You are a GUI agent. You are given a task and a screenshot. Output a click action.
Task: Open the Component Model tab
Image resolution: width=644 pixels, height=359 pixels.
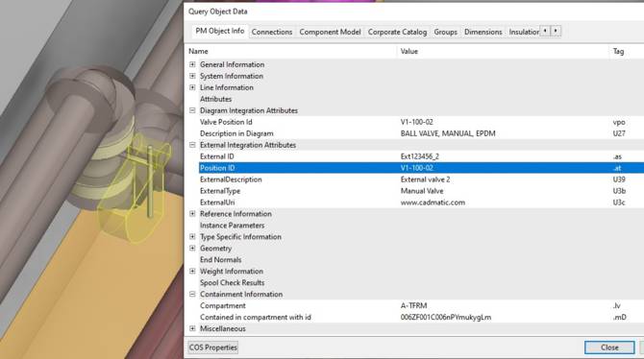coord(330,32)
